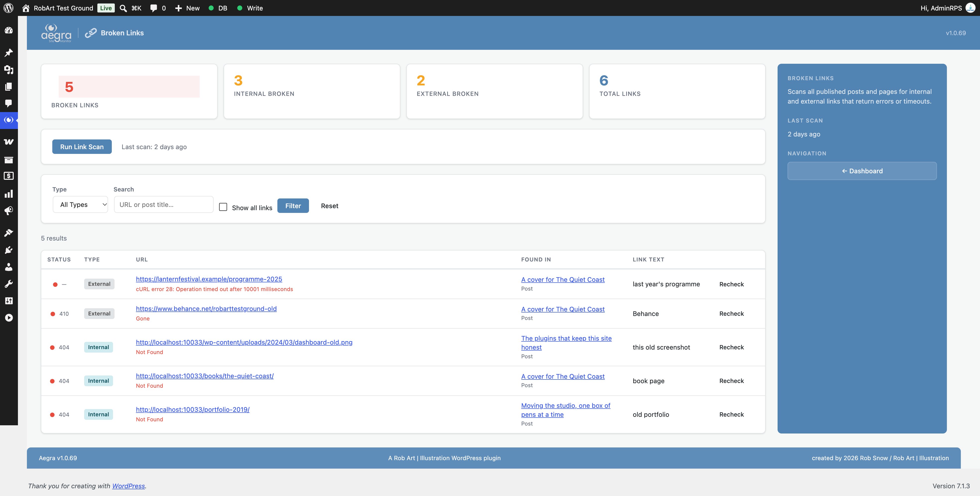Tick the Show all links checkbox
The height and width of the screenshot is (496, 980).
pyautogui.click(x=223, y=206)
